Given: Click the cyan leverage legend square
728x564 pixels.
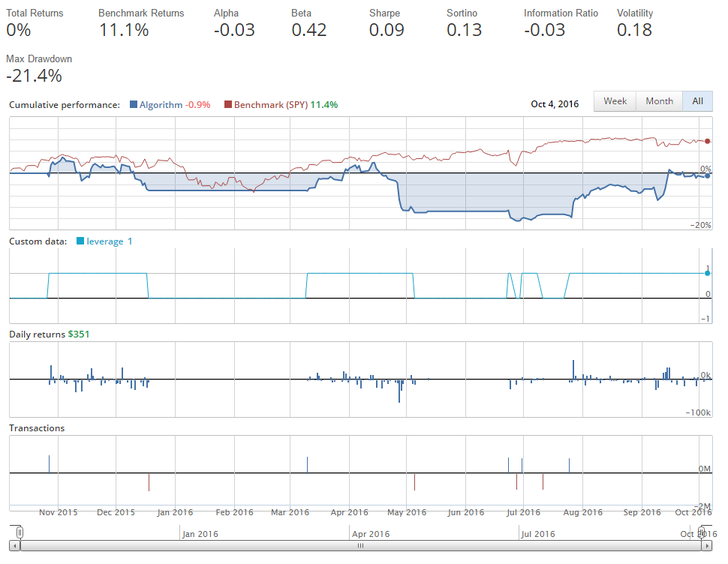Looking at the screenshot, I should pyautogui.click(x=81, y=241).
